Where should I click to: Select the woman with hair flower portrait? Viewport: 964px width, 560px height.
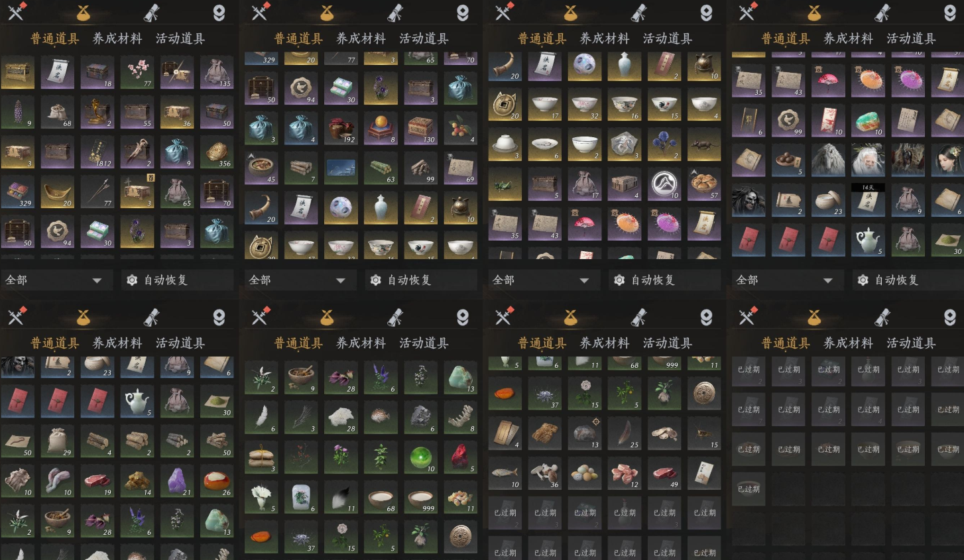click(947, 160)
